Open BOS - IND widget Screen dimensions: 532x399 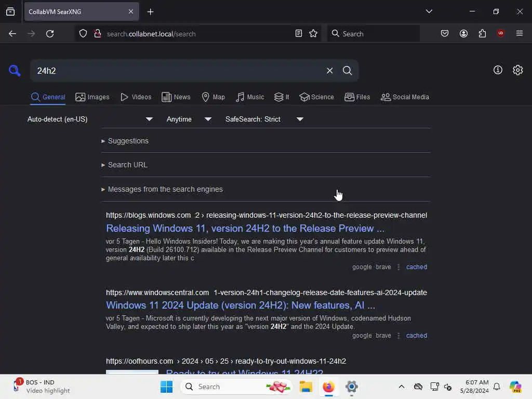41,387
